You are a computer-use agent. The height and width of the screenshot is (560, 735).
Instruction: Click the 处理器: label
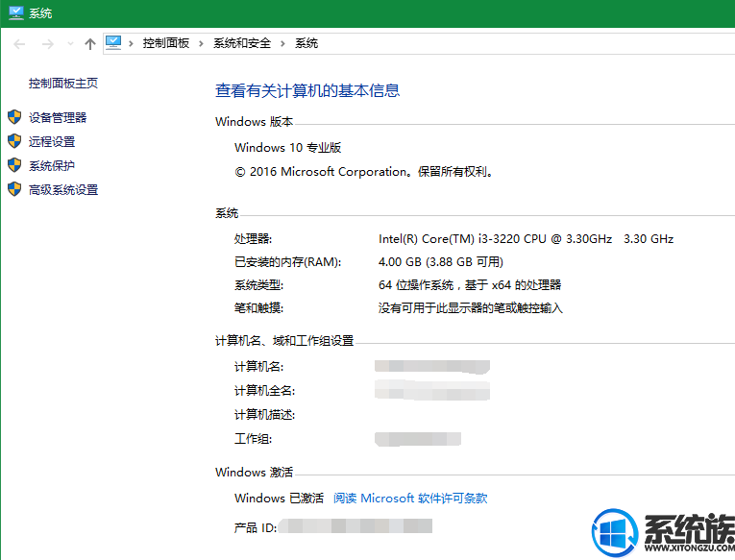click(x=253, y=239)
